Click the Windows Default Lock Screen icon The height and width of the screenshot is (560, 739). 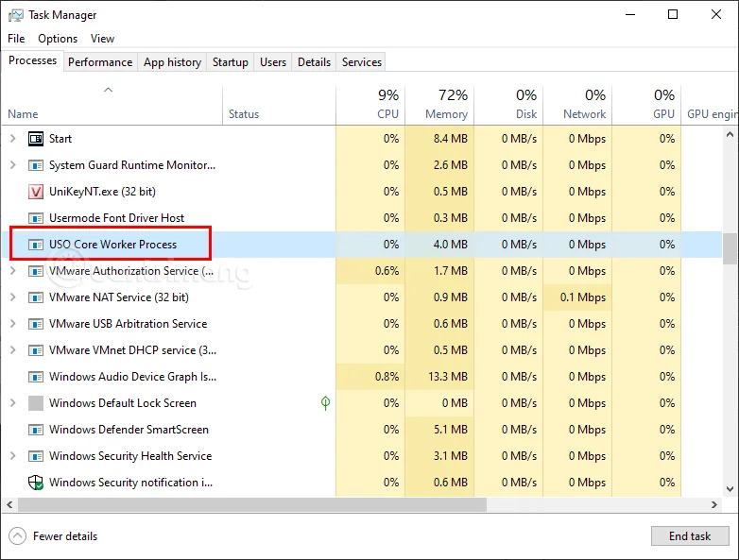36,403
